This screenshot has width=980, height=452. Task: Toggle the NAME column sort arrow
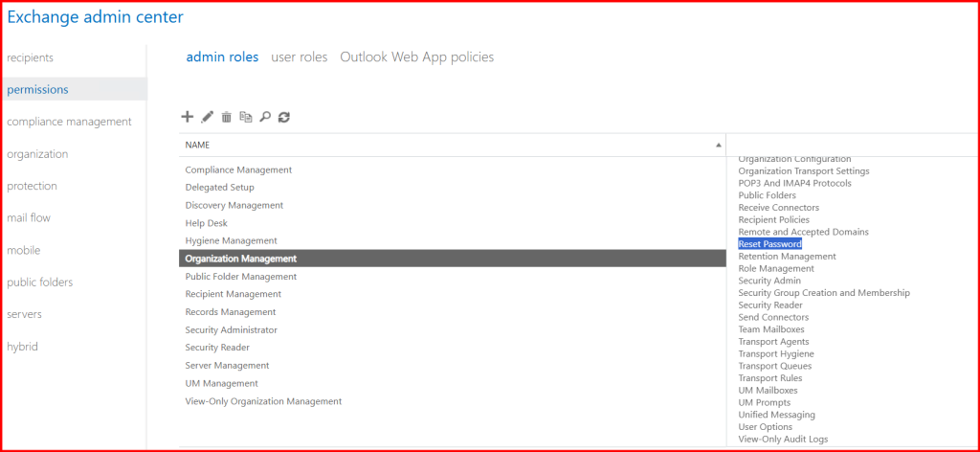tap(719, 145)
